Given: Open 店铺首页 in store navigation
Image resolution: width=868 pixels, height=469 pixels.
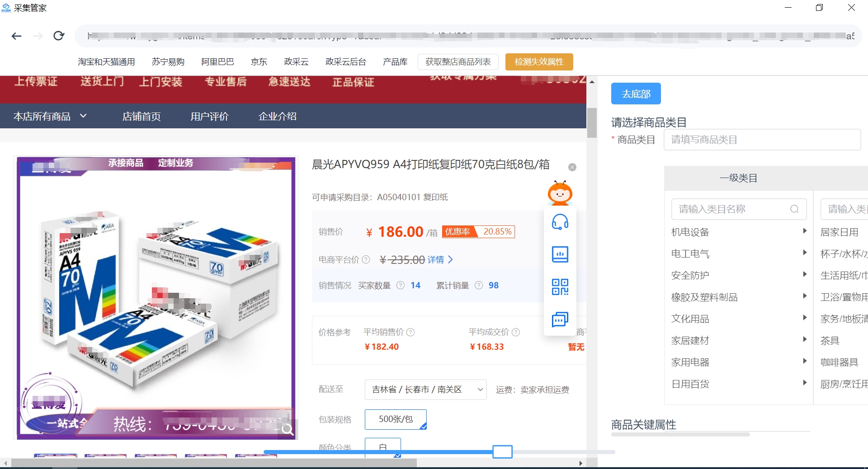Looking at the screenshot, I should pyautogui.click(x=142, y=116).
